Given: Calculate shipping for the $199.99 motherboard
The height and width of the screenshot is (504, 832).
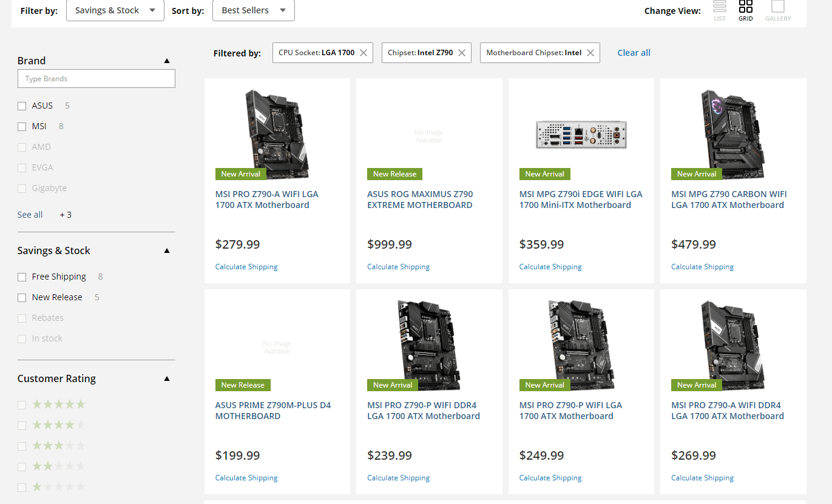Looking at the screenshot, I should [246, 478].
